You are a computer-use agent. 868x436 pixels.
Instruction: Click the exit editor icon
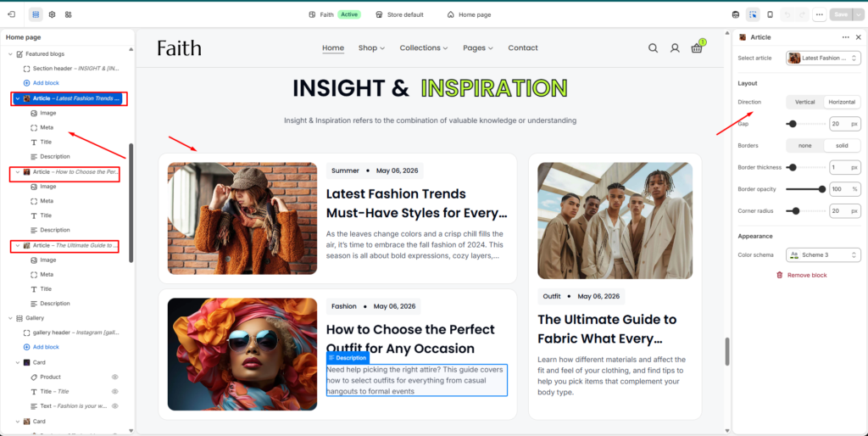(x=11, y=14)
